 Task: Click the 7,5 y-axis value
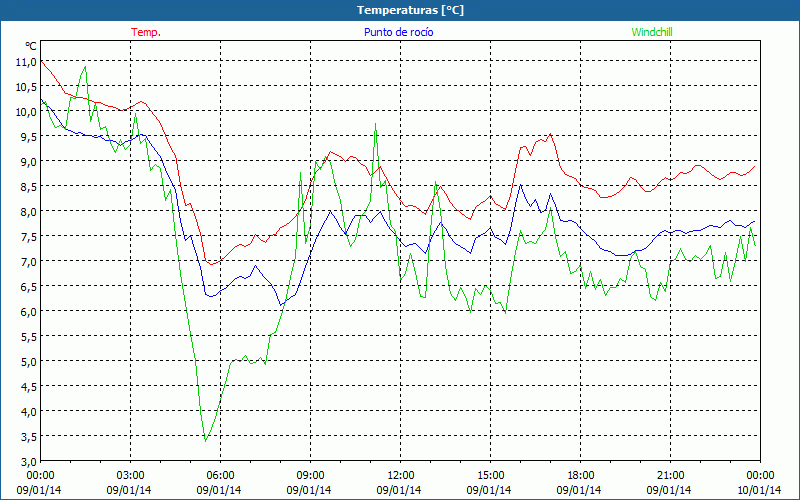pos(28,237)
